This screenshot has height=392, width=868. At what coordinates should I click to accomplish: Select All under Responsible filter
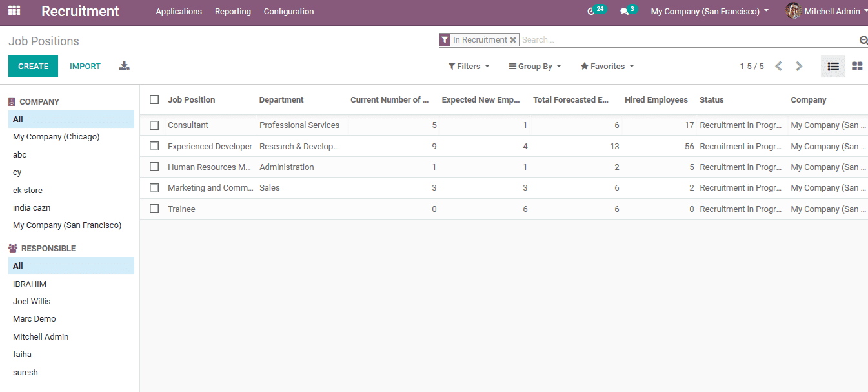point(71,266)
